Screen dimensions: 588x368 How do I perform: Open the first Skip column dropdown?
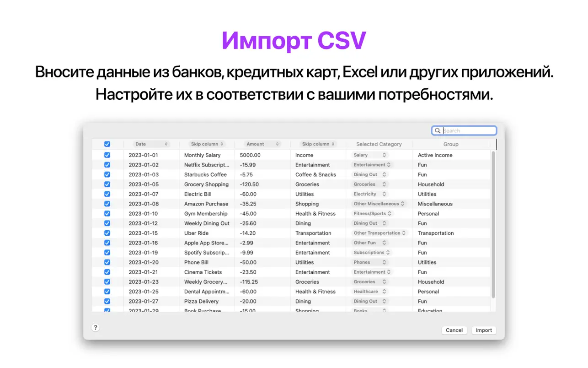point(207,144)
